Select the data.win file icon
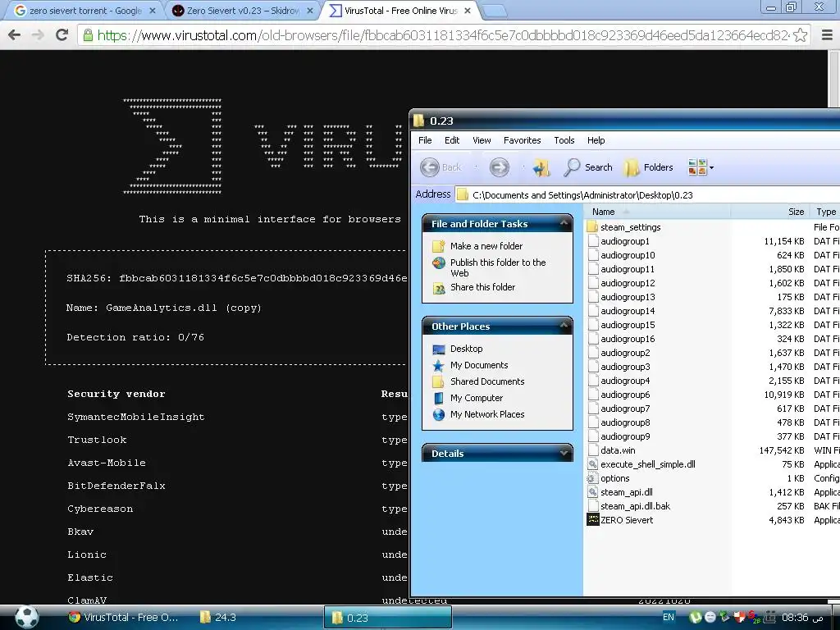The image size is (840, 630). pyautogui.click(x=592, y=450)
